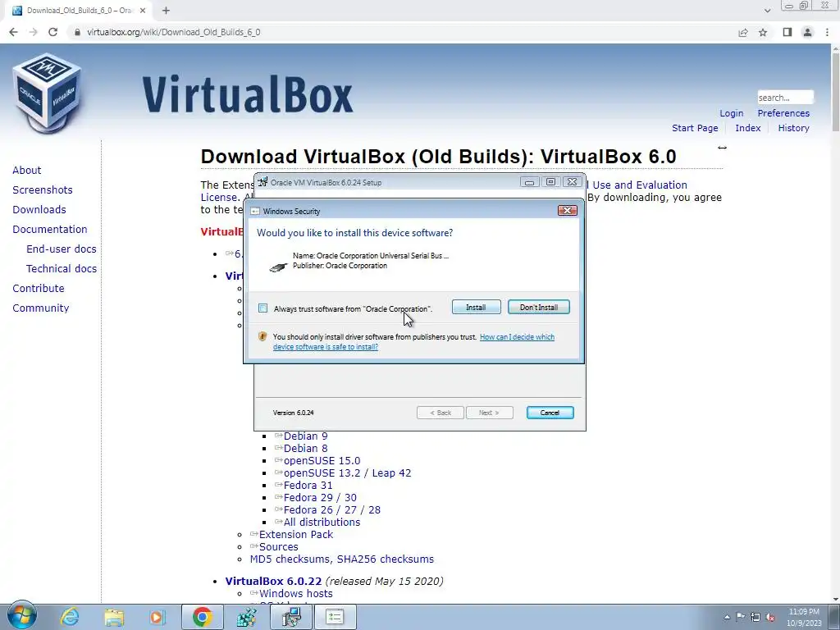The height and width of the screenshot is (630, 840).
Task: Open the Chrome three-dot menu
Action: pyautogui.click(x=827, y=32)
